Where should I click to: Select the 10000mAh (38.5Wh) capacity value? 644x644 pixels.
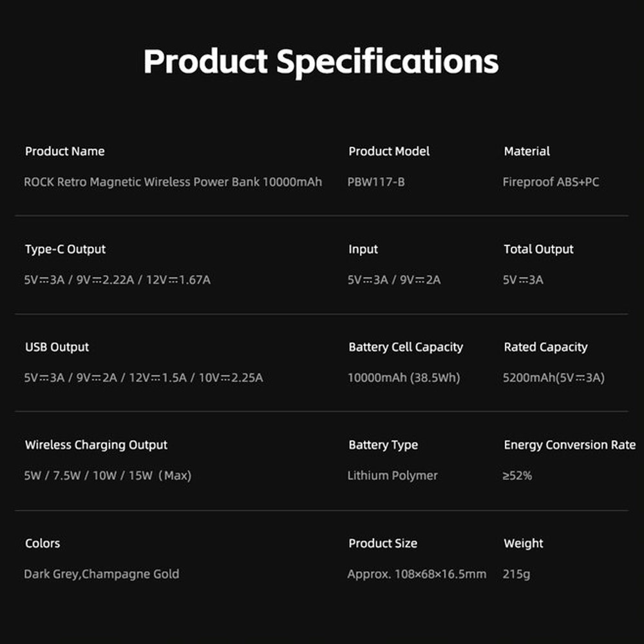click(x=404, y=378)
